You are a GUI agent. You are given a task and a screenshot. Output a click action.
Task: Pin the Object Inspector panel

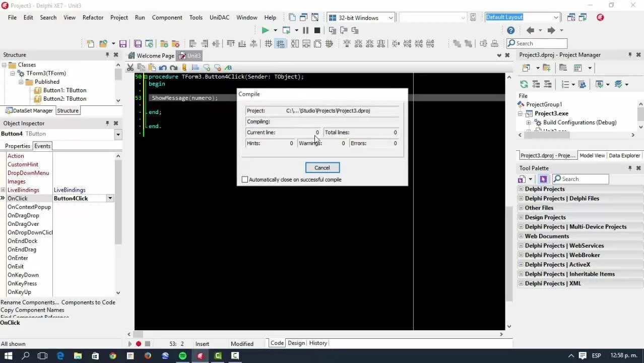point(107,123)
